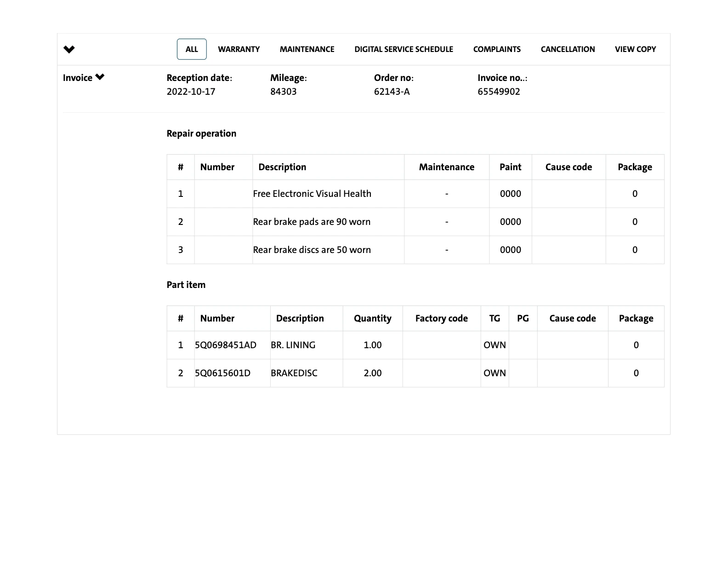Click part number 5Q0615601D
728x563 pixels.
pos(223,373)
